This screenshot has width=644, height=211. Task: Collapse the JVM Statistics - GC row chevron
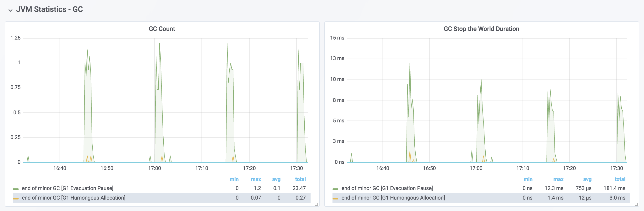pyautogui.click(x=10, y=10)
